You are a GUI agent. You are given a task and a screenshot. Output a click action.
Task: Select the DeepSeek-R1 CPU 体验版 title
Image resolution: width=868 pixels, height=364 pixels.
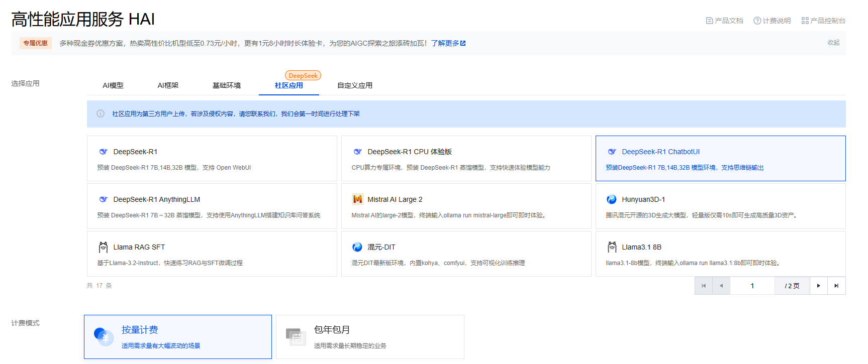click(410, 152)
